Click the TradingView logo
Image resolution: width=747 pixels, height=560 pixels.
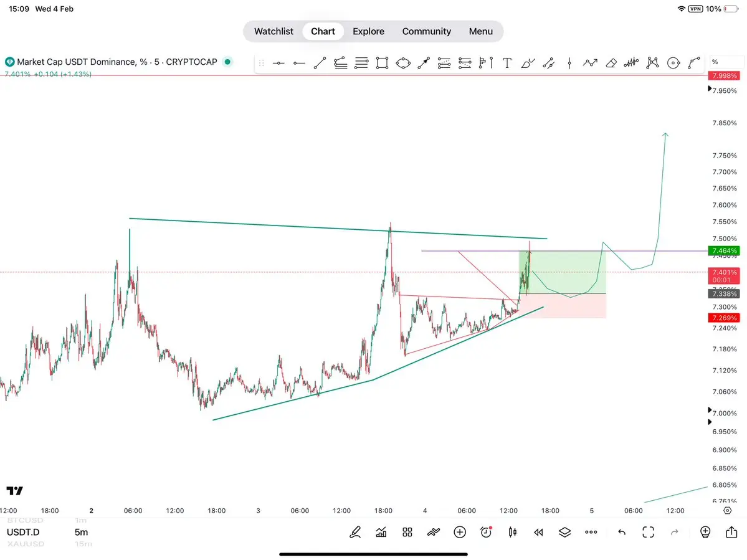[x=15, y=490]
